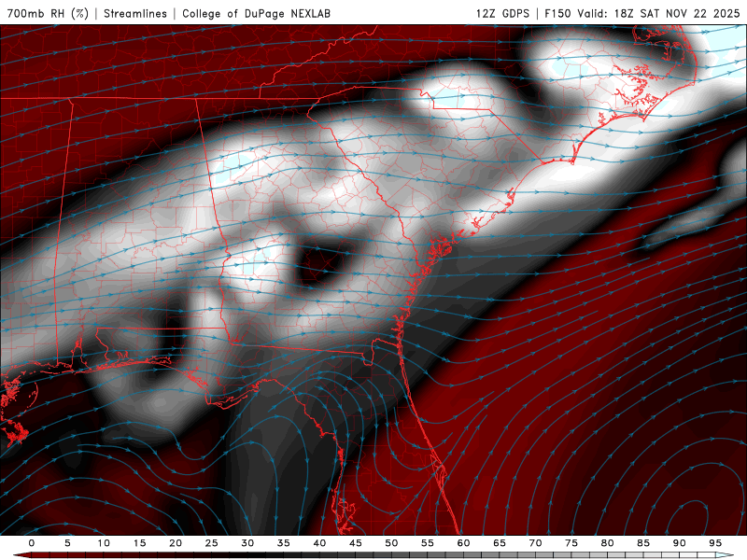The width and height of the screenshot is (747, 560).
Task: Click the "70" value on the color scale
Action: 535,543
